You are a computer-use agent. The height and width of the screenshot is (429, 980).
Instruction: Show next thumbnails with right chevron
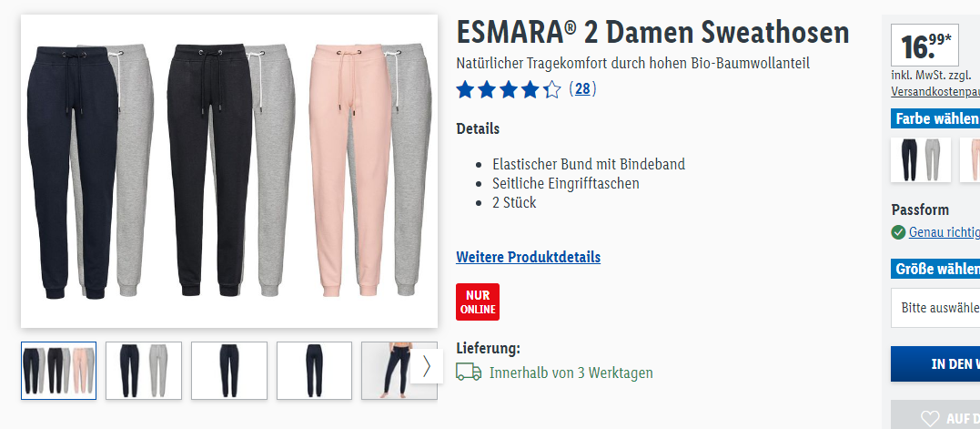pos(427,366)
